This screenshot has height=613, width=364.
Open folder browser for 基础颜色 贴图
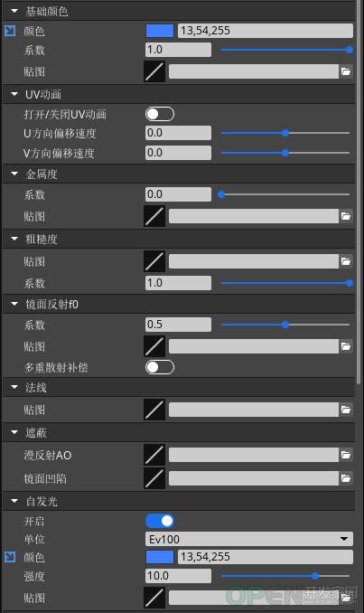click(x=346, y=71)
